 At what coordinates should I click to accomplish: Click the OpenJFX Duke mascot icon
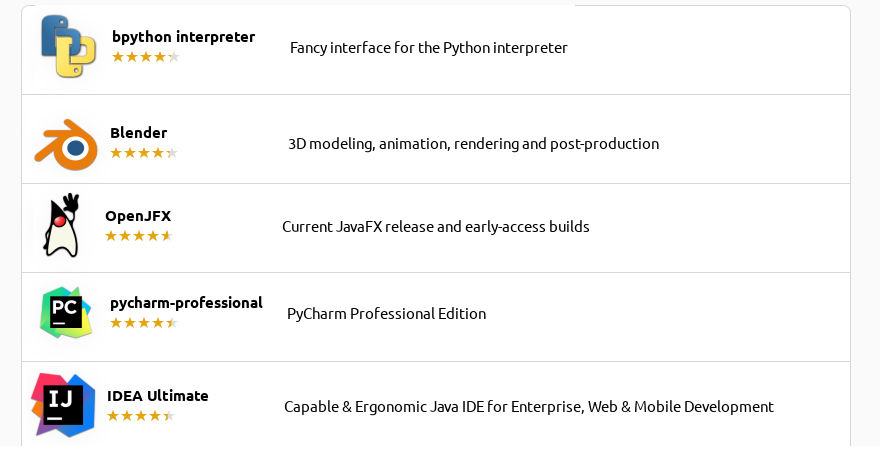pos(61,225)
